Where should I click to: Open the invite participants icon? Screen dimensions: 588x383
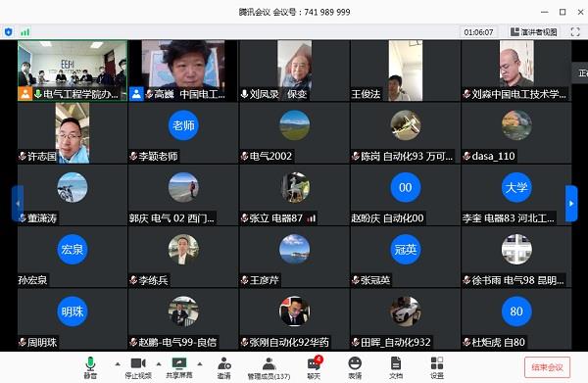[x=223, y=367]
